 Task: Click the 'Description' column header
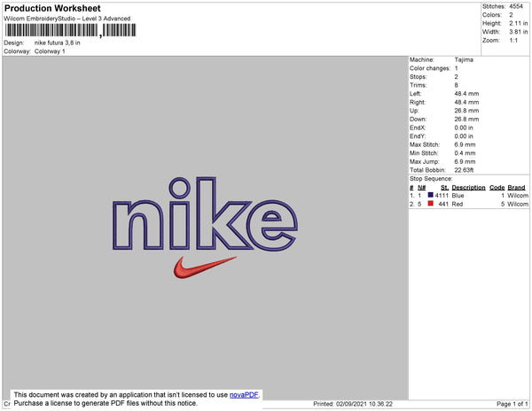468,188
